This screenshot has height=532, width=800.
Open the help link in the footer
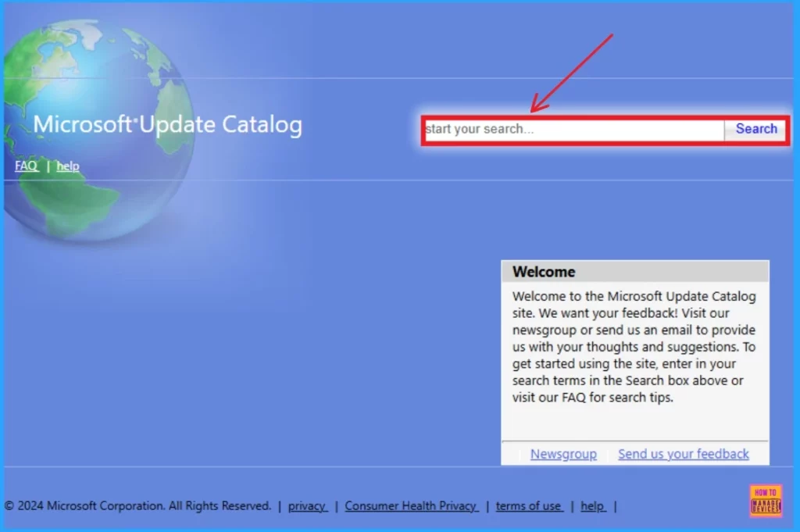tap(592, 505)
